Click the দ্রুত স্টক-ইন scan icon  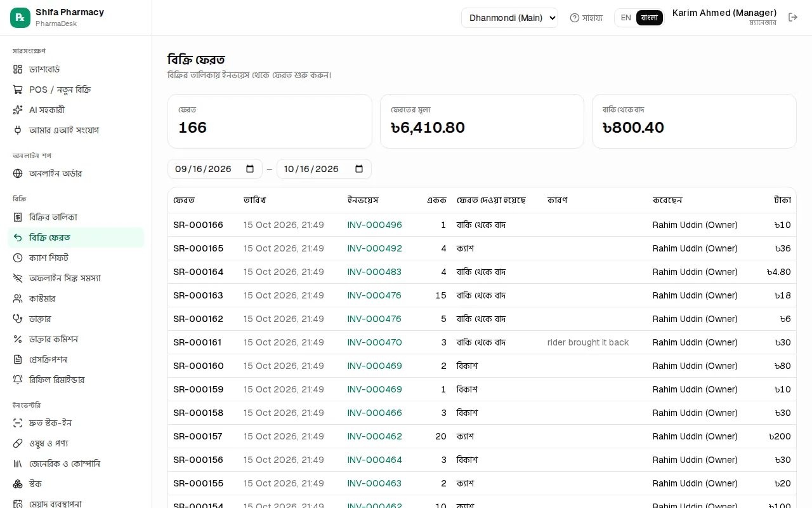(18, 423)
